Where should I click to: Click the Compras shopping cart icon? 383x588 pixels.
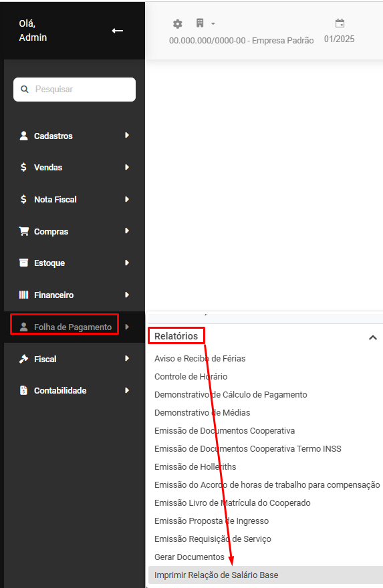[x=23, y=231]
